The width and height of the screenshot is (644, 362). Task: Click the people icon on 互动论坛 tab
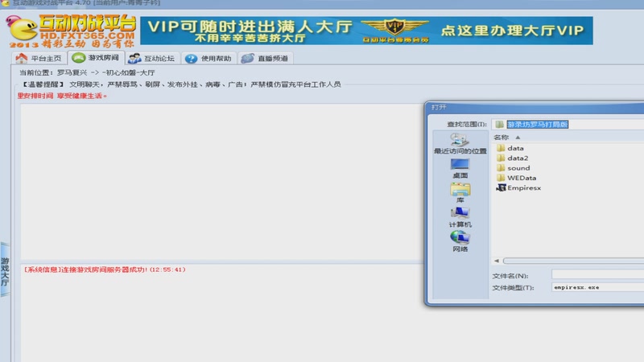[134, 58]
